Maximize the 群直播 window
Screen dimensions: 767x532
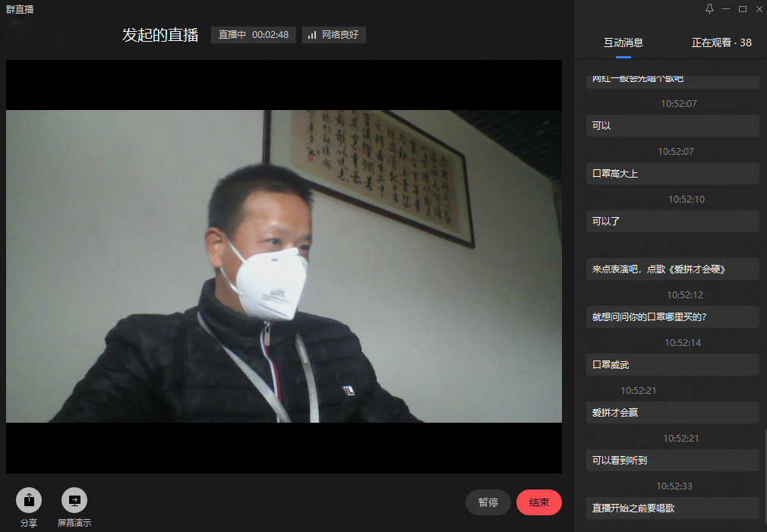tap(743, 9)
